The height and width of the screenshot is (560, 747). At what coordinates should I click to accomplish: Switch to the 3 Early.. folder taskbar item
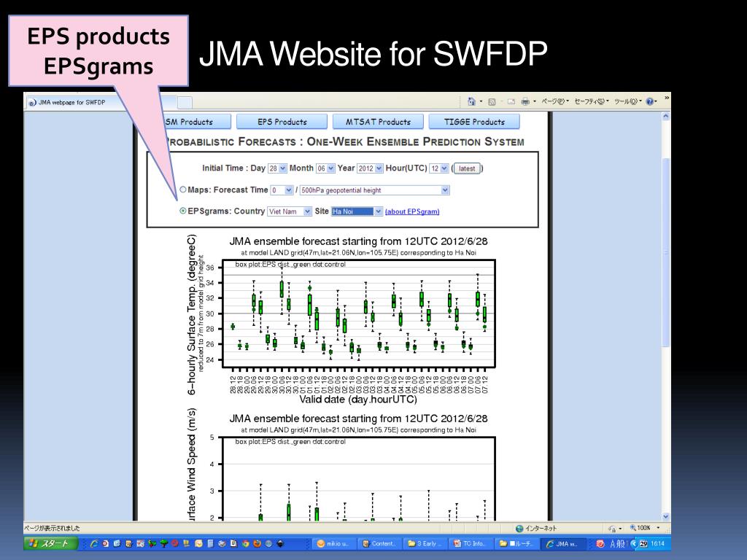coord(427,543)
